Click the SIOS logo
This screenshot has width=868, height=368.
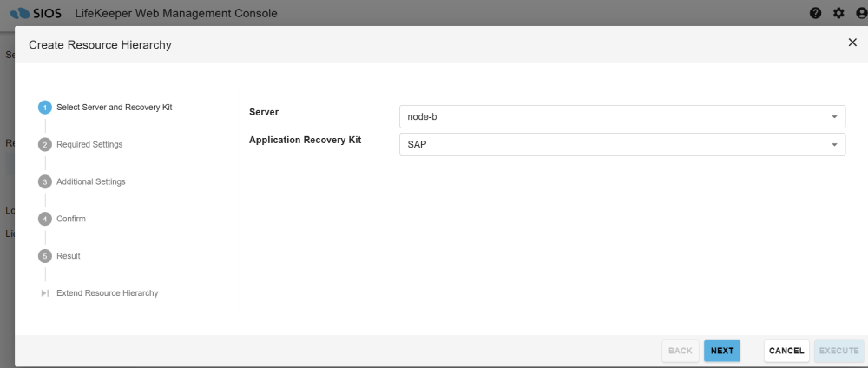point(36,13)
